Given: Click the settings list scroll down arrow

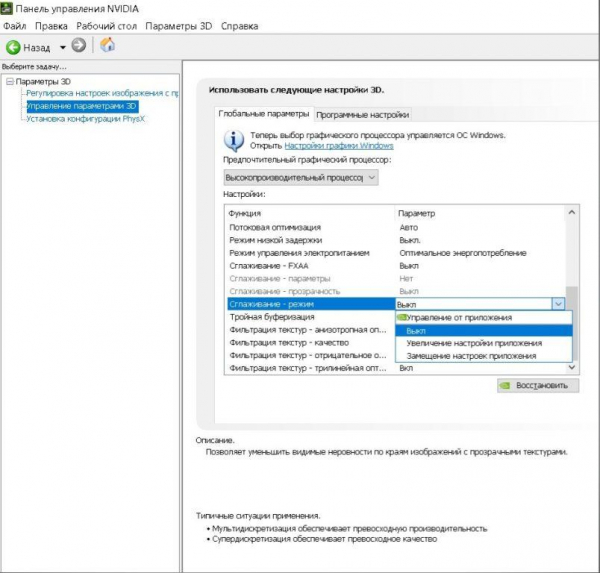Looking at the screenshot, I should pyautogui.click(x=572, y=367).
